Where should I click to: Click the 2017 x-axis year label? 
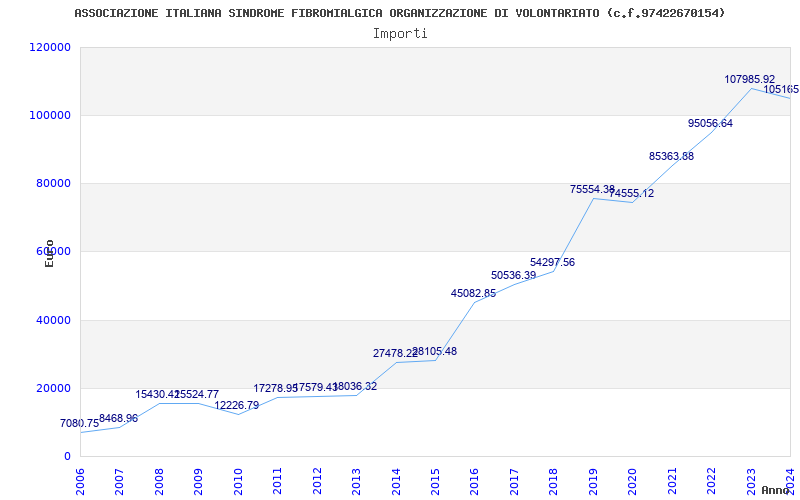(x=514, y=482)
